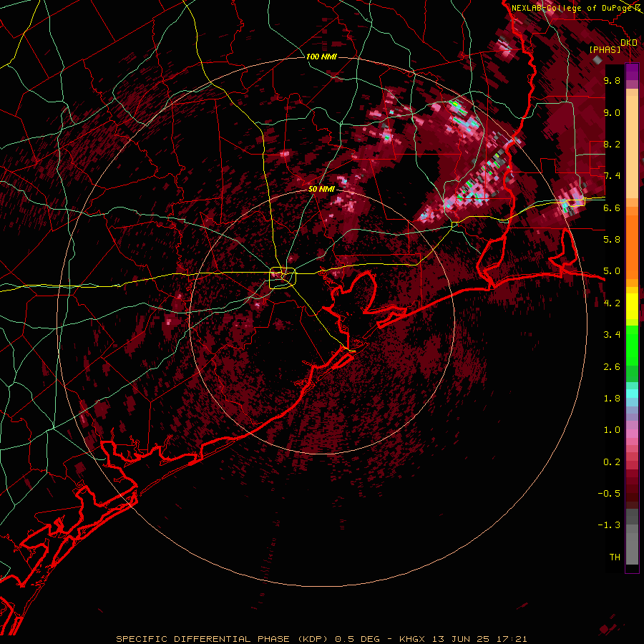644x644 pixels.
Task: Click the -1.3 scale value
Action: coord(609,525)
